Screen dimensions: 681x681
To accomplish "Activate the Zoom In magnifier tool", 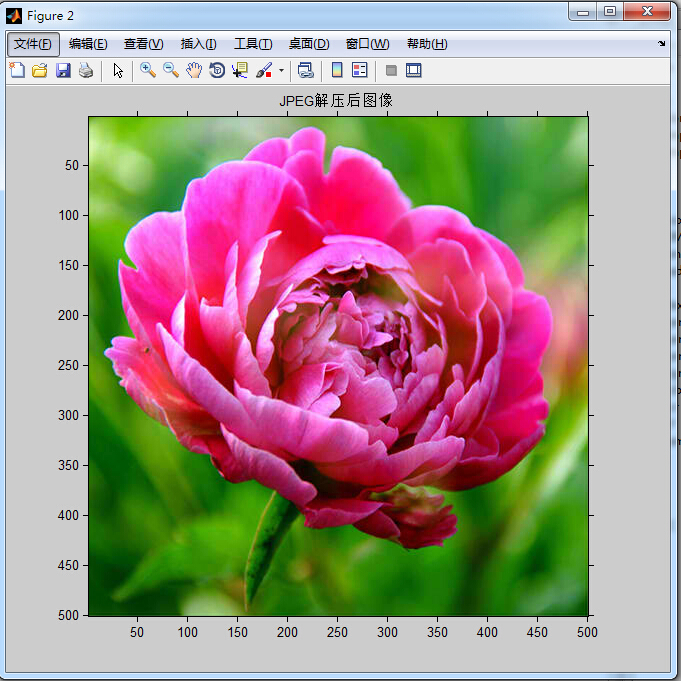I will coord(148,70).
